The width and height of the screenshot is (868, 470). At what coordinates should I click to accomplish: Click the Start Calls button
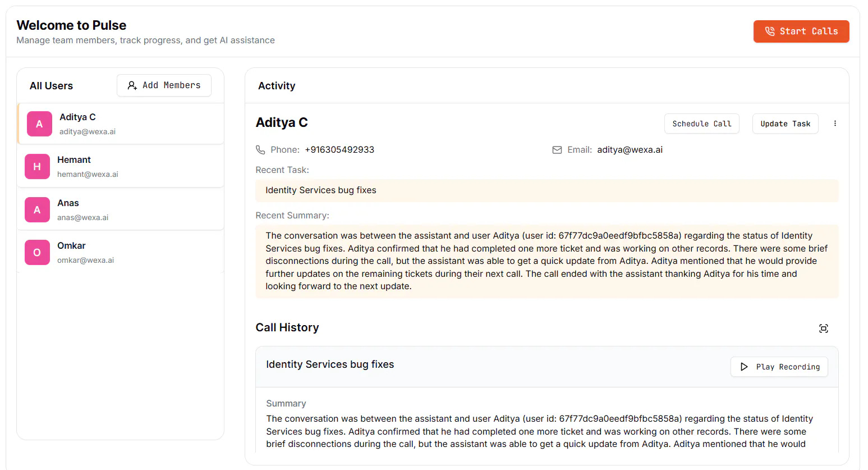point(801,31)
